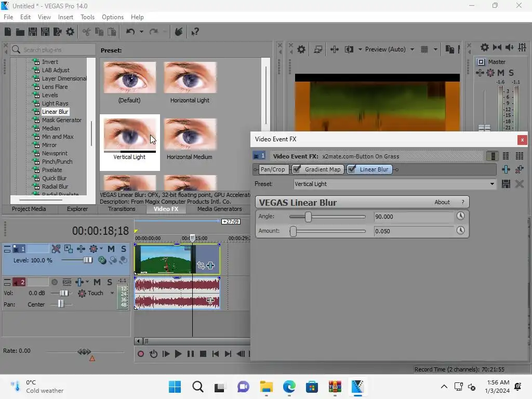
Task: Expand the Undo history dropdown arrow
Action: click(x=141, y=32)
